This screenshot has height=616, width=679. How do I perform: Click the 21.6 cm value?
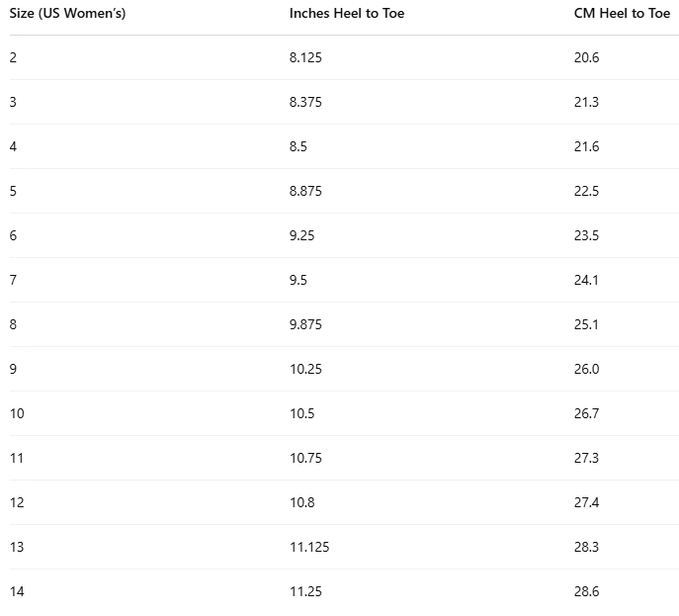pos(586,146)
